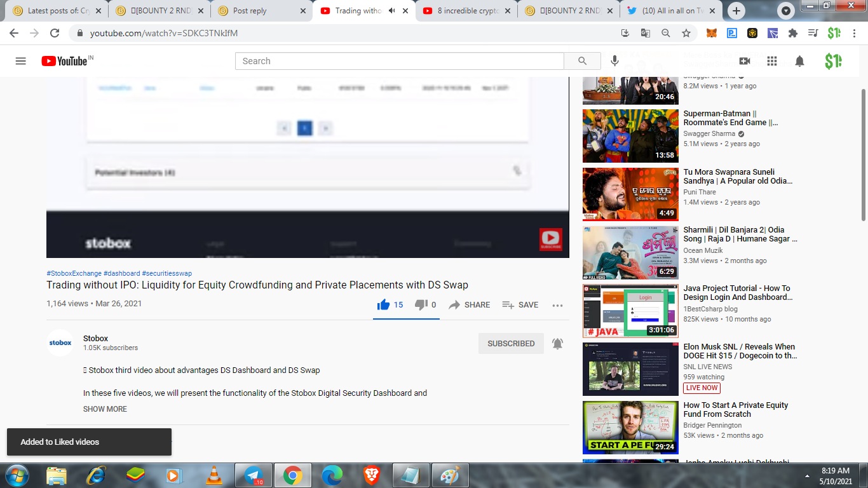Screen dimensions: 868x488
Task: Open the MetaMask fox extension
Action: (x=712, y=33)
